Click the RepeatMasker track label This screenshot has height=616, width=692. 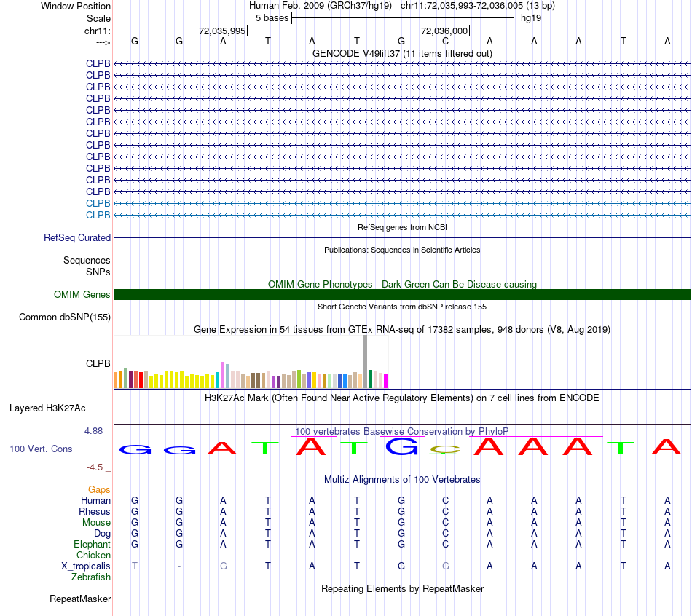point(80,599)
